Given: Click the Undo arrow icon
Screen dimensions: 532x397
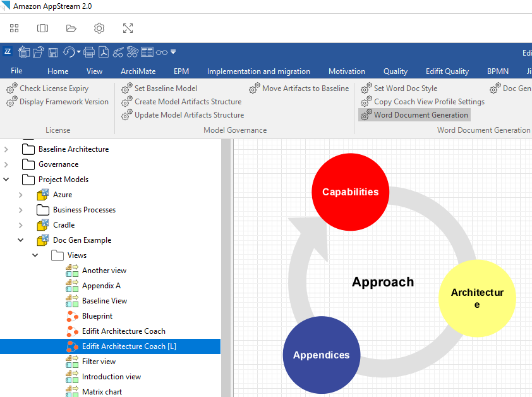Looking at the screenshot, I should (69, 52).
